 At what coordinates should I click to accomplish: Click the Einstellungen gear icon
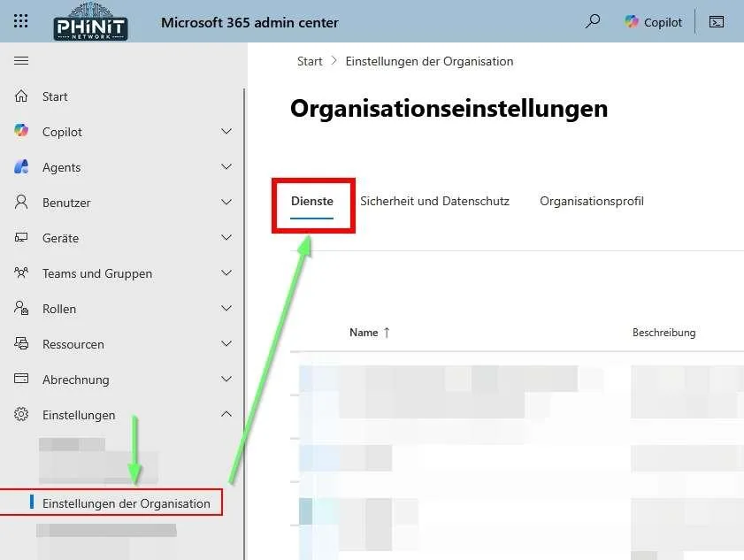coord(22,415)
